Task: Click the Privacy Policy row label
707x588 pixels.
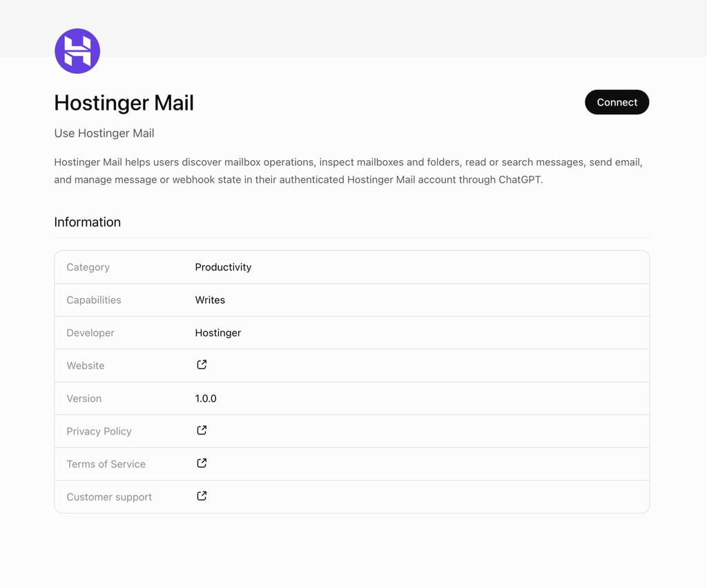Action: (x=99, y=431)
